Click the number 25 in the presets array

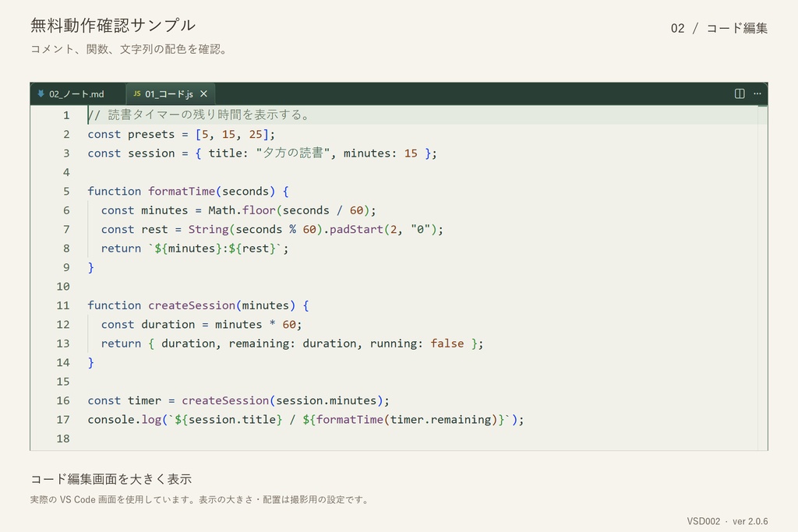256,134
